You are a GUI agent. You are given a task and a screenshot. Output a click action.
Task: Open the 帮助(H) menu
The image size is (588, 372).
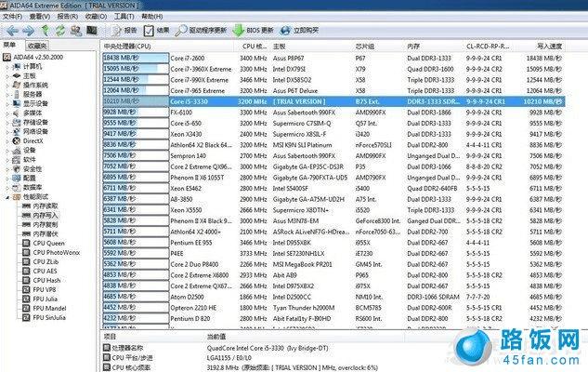(151, 17)
